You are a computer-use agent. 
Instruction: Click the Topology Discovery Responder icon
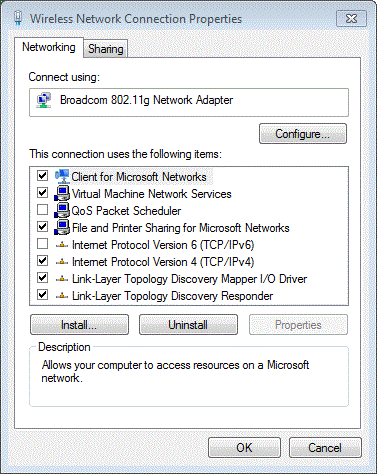click(62, 296)
